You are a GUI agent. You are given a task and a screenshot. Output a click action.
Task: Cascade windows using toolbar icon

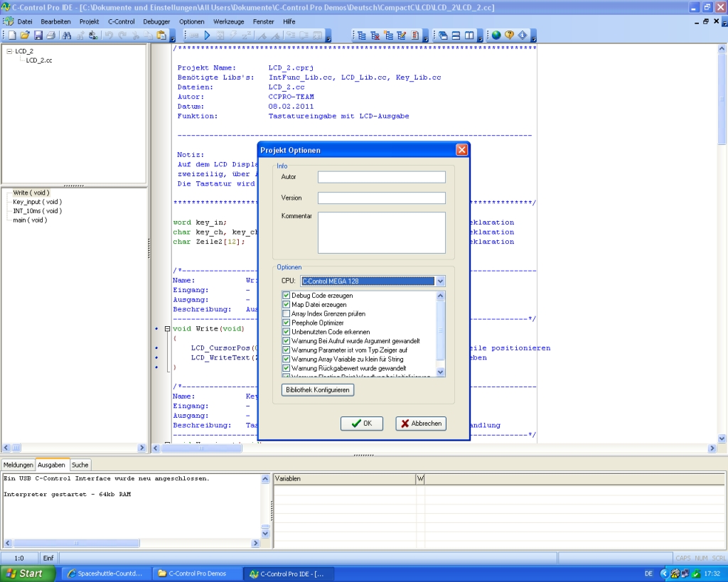tap(443, 36)
